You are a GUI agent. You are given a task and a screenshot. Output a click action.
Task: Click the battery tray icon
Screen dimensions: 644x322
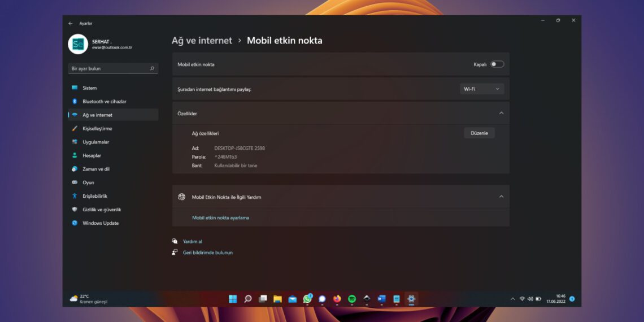[538, 299]
